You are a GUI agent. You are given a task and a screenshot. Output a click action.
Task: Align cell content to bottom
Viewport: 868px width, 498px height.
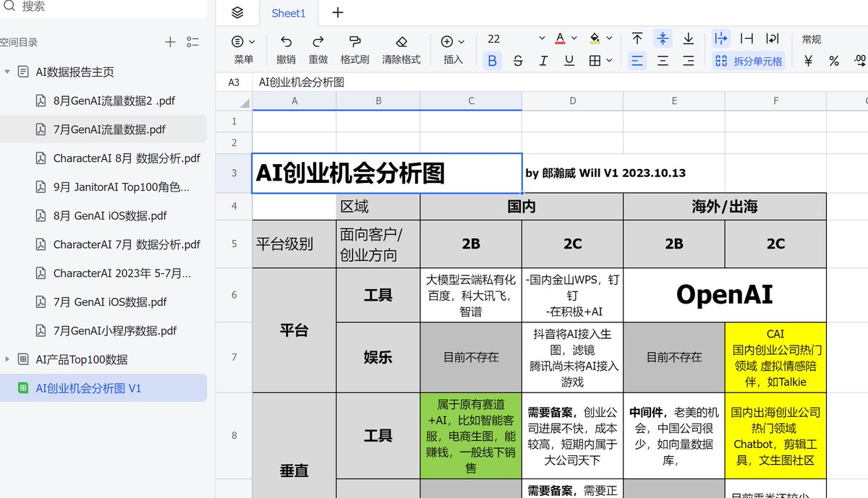tap(689, 38)
